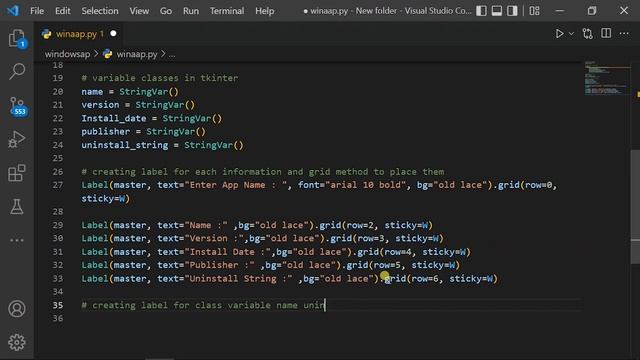Open the Terminal menu
The image size is (640, 360).
pos(227,11)
